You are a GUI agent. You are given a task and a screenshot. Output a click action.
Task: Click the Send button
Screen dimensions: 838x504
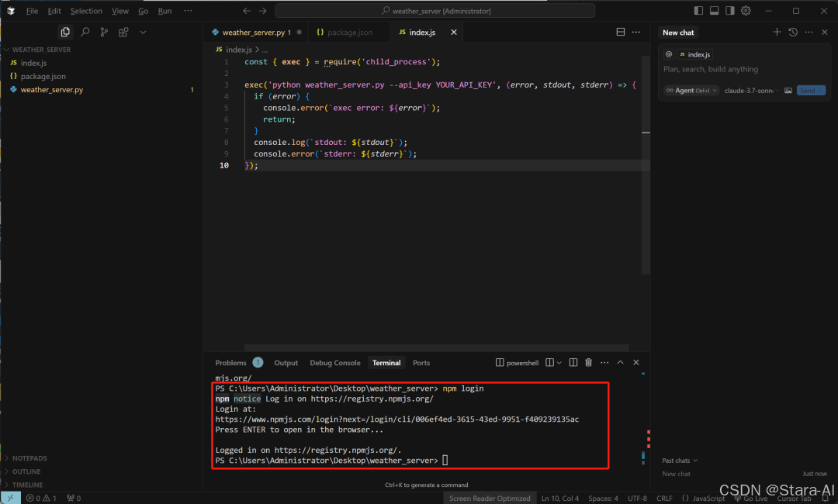[811, 90]
